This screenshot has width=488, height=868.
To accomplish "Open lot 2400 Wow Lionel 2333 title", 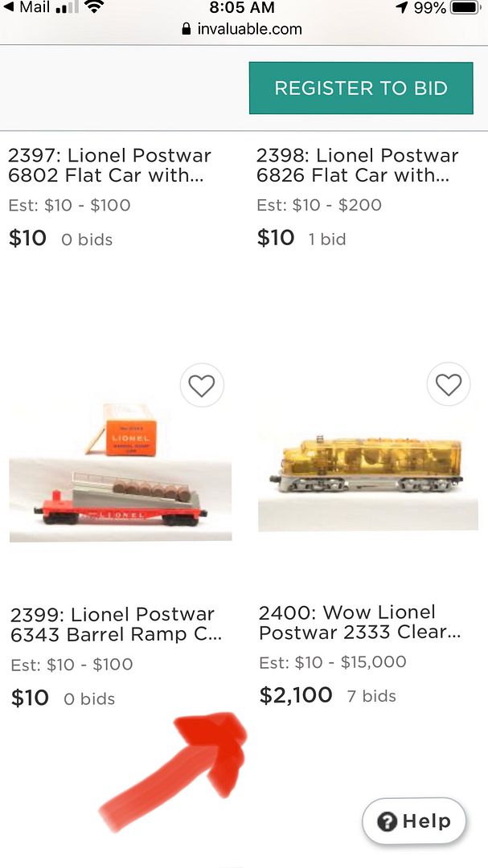I will point(359,622).
